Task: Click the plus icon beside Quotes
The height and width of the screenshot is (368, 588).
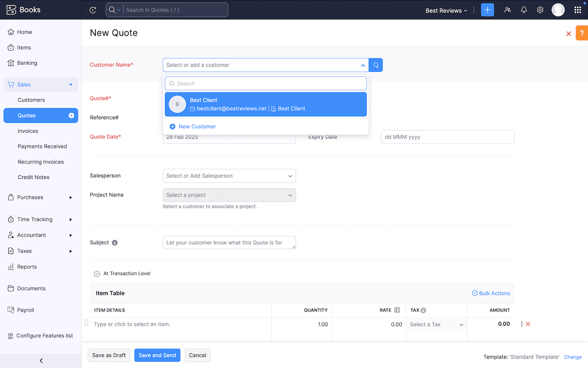Action: [71, 115]
